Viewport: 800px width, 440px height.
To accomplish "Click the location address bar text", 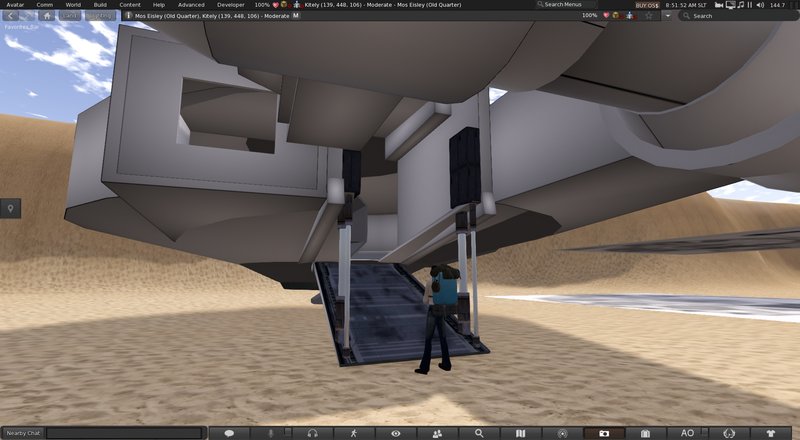I will point(212,16).
